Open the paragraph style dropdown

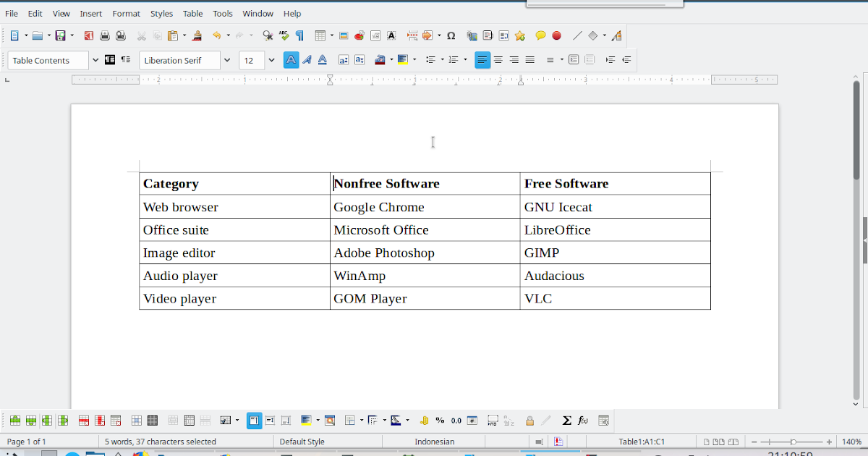tap(94, 60)
